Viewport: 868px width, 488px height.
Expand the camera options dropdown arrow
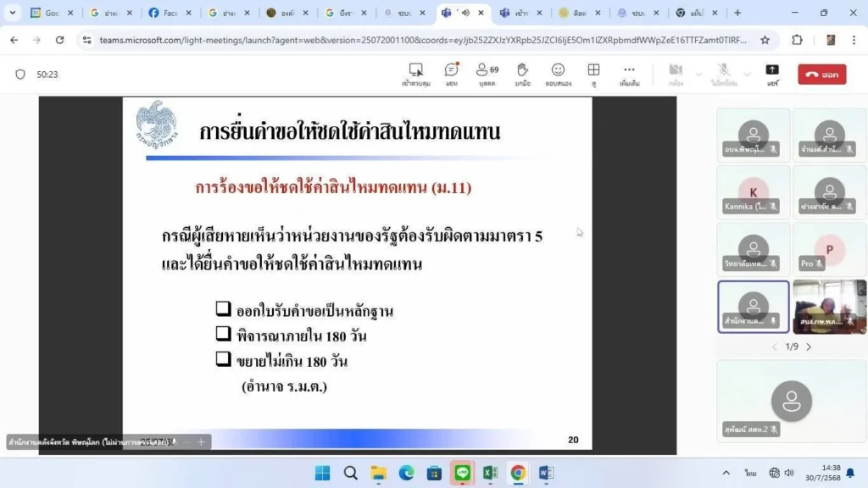coord(698,75)
